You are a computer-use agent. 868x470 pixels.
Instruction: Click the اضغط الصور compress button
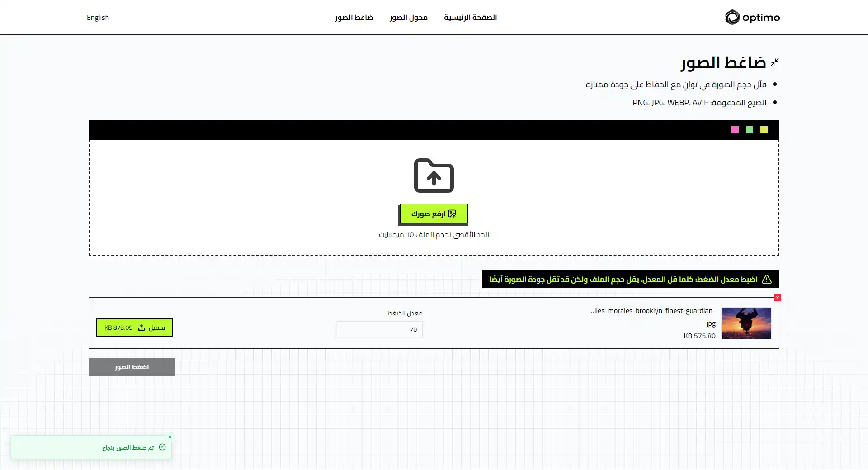tap(132, 366)
